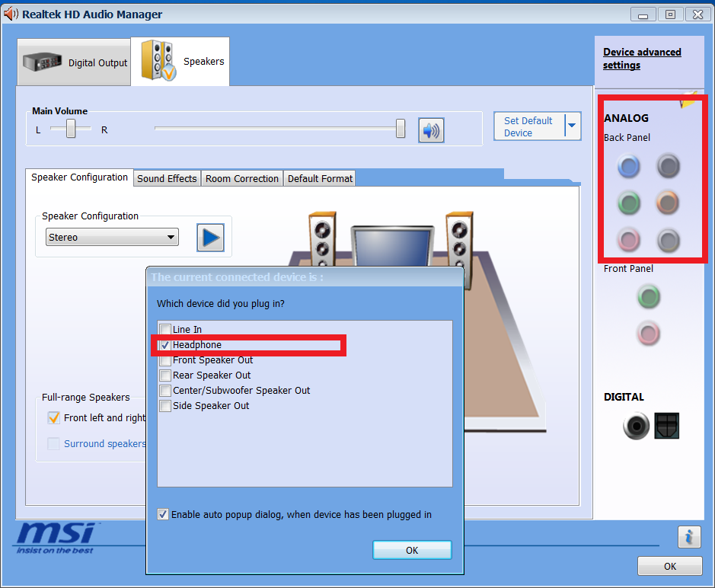Viewport: 715px width, 588px height.
Task: Maximize the Realtek HD Audio Manager window
Action: pyautogui.click(x=670, y=14)
